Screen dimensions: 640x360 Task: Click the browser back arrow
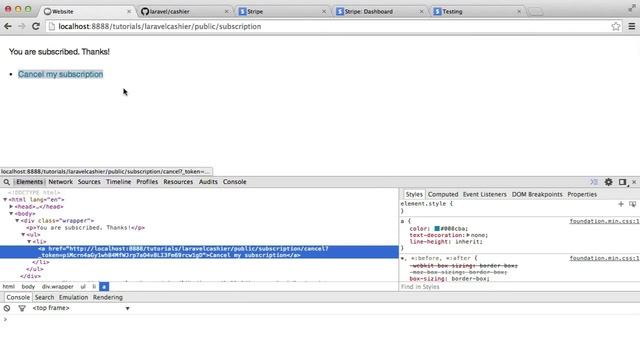[8, 27]
